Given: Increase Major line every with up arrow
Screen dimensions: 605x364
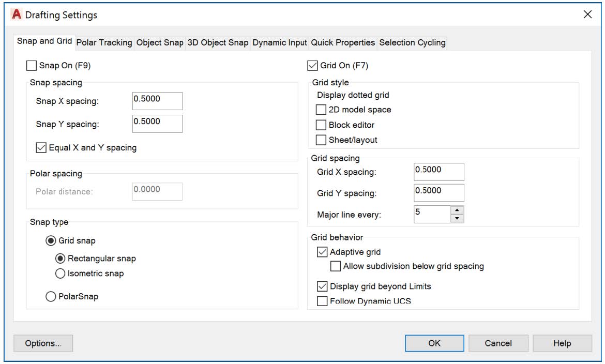Looking at the screenshot, I should click(457, 210).
